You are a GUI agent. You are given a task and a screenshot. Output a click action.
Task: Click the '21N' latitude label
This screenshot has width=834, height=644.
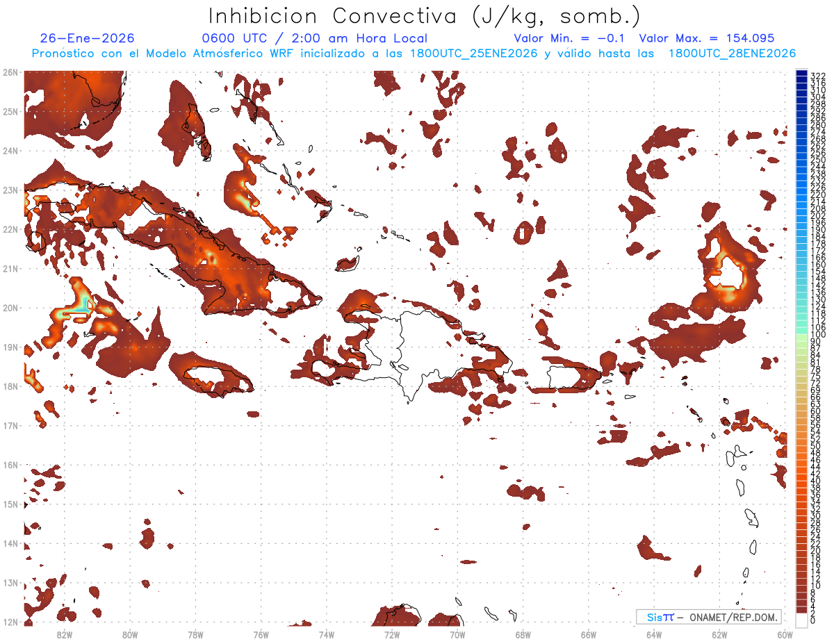coord(10,268)
